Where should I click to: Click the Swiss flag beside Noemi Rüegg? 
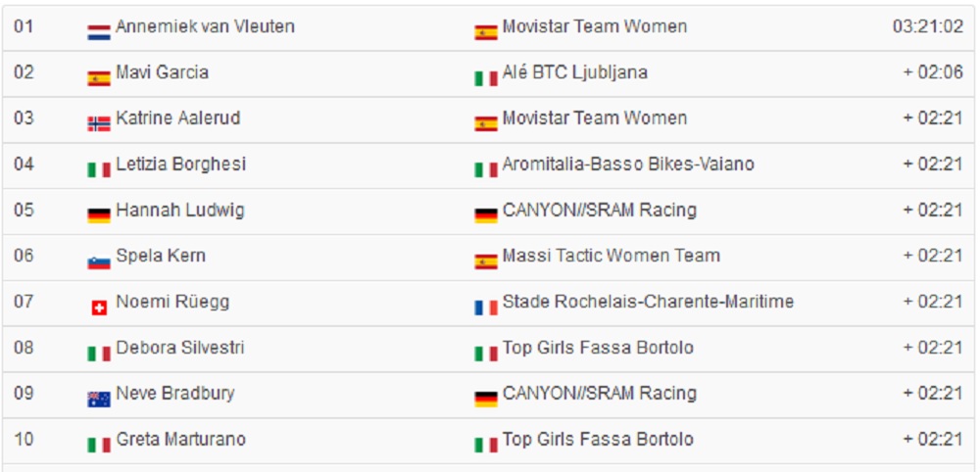[x=98, y=308]
